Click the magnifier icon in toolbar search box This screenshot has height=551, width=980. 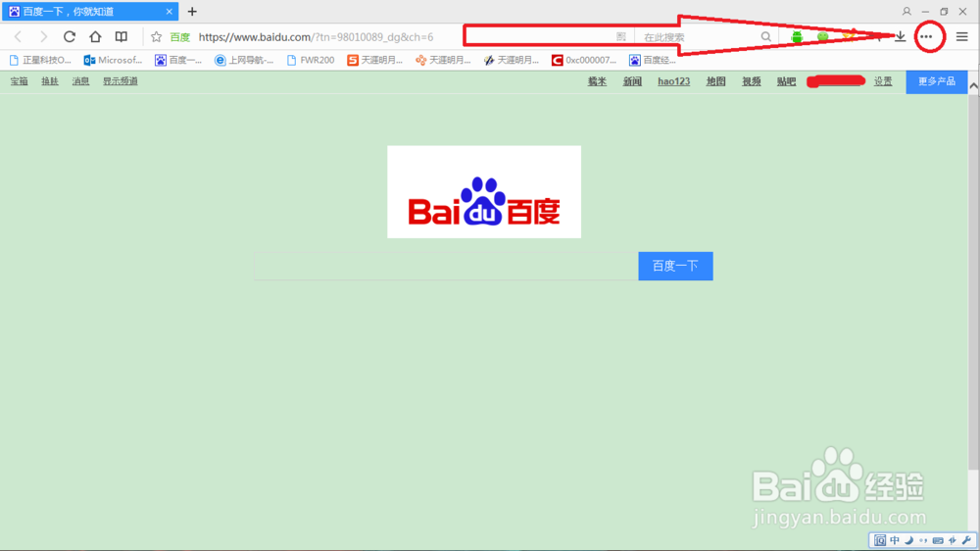[765, 37]
